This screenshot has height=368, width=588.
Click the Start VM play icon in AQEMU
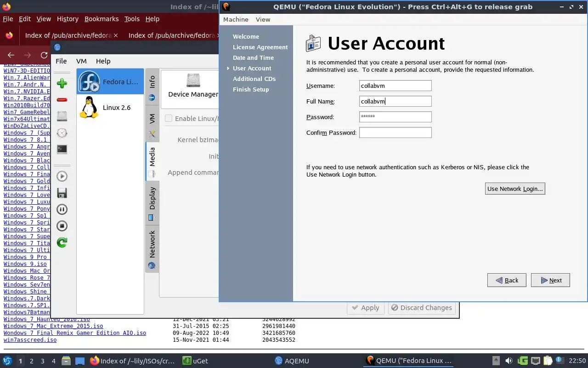pyautogui.click(x=62, y=176)
